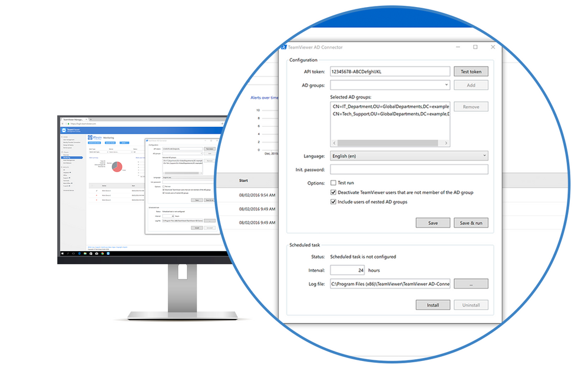Close the magnified AD Connector window
The image size is (588, 368).
point(493,47)
